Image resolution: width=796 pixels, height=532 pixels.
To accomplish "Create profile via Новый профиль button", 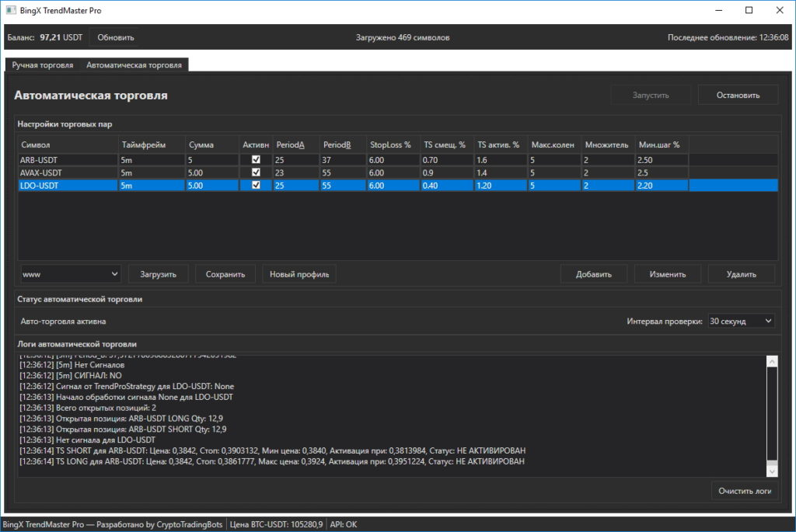I will pos(299,274).
